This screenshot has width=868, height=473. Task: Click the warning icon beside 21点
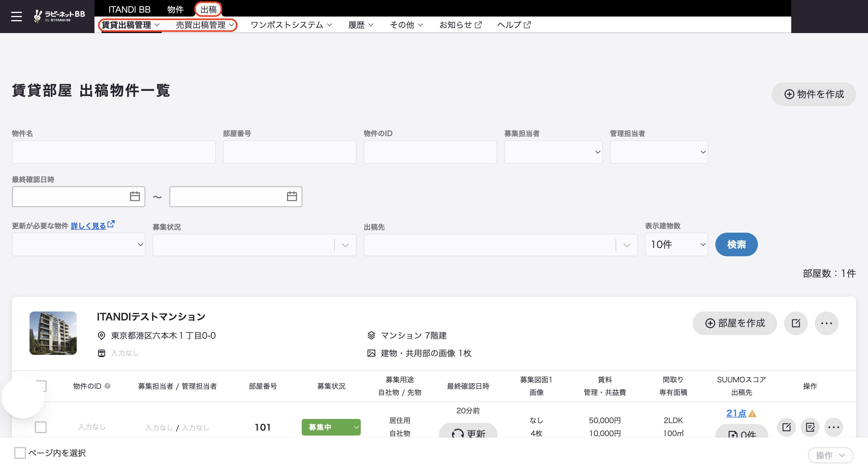click(752, 413)
